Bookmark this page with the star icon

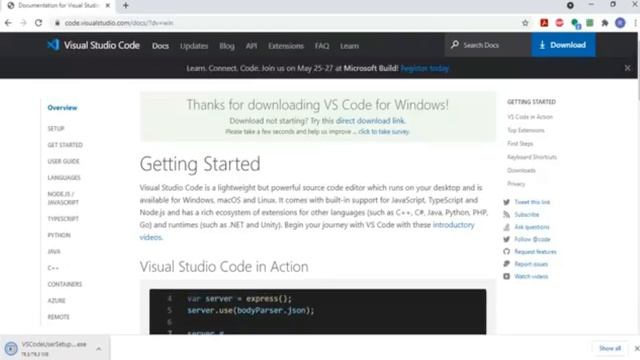click(x=525, y=23)
